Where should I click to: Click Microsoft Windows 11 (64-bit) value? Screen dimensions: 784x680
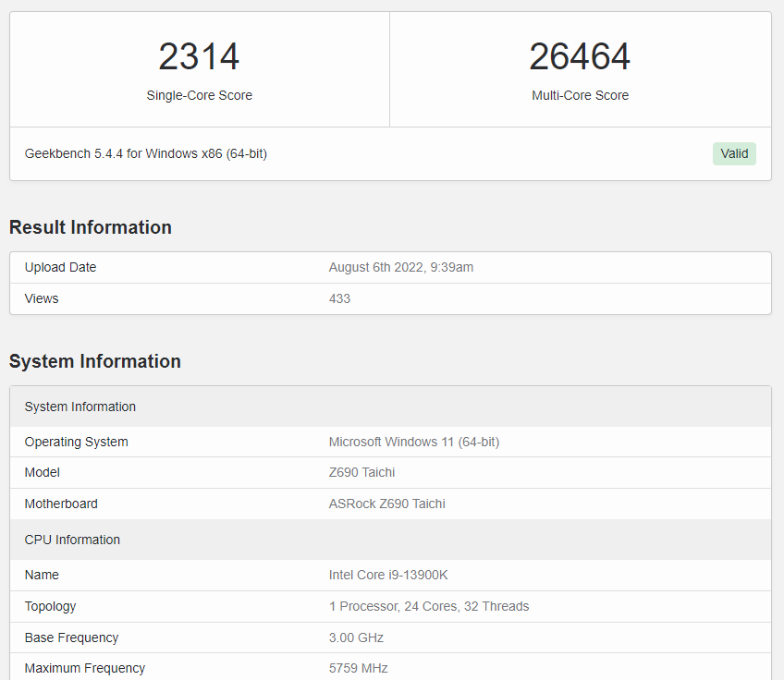click(x=414, y=443)
